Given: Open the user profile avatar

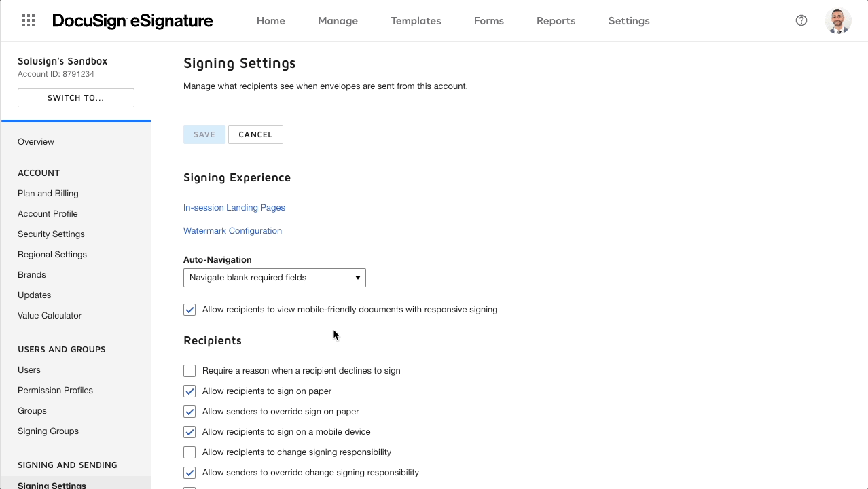Looking at the screenshot, I should click(838, 21).
